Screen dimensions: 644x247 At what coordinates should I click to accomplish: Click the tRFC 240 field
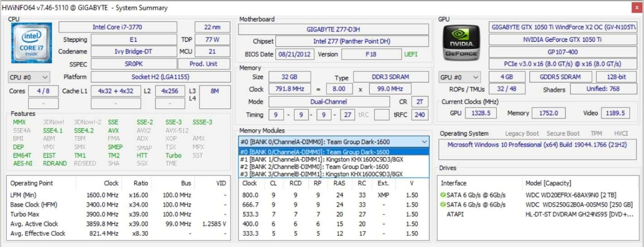click(420, 115)
